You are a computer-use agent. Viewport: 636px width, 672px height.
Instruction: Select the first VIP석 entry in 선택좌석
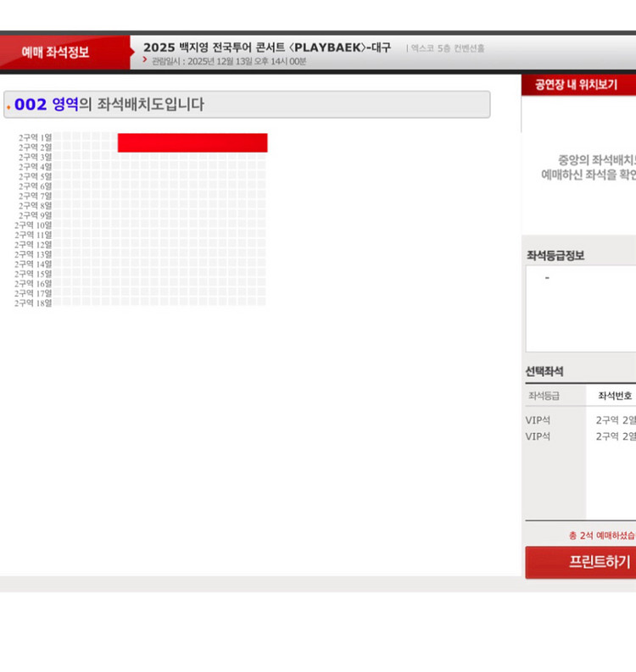coord(538,420)
